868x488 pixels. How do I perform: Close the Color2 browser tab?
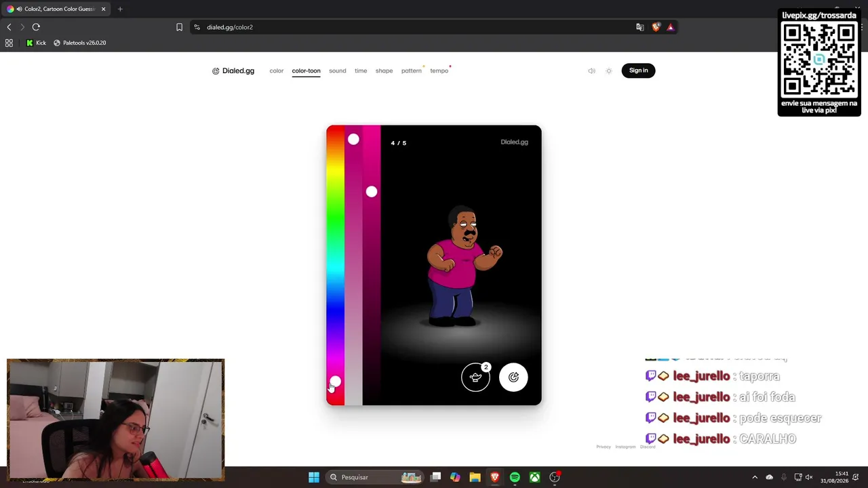click(x=103, y=9)
